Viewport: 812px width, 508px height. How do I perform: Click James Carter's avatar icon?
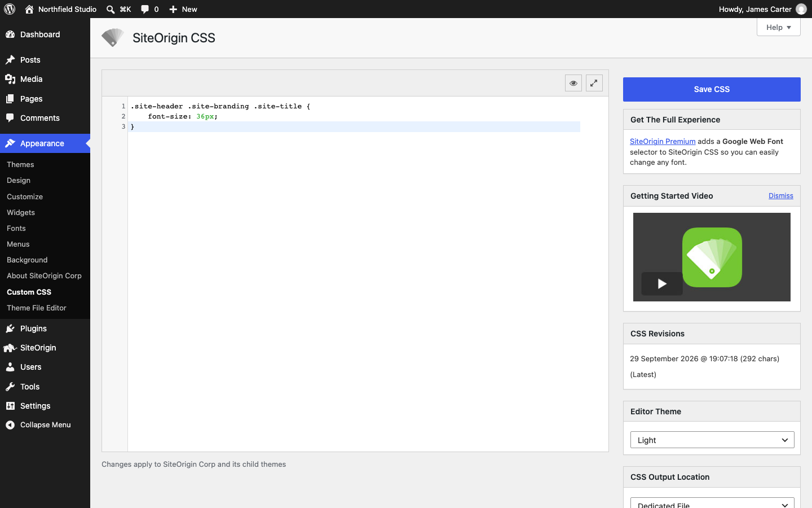(801, 9)
